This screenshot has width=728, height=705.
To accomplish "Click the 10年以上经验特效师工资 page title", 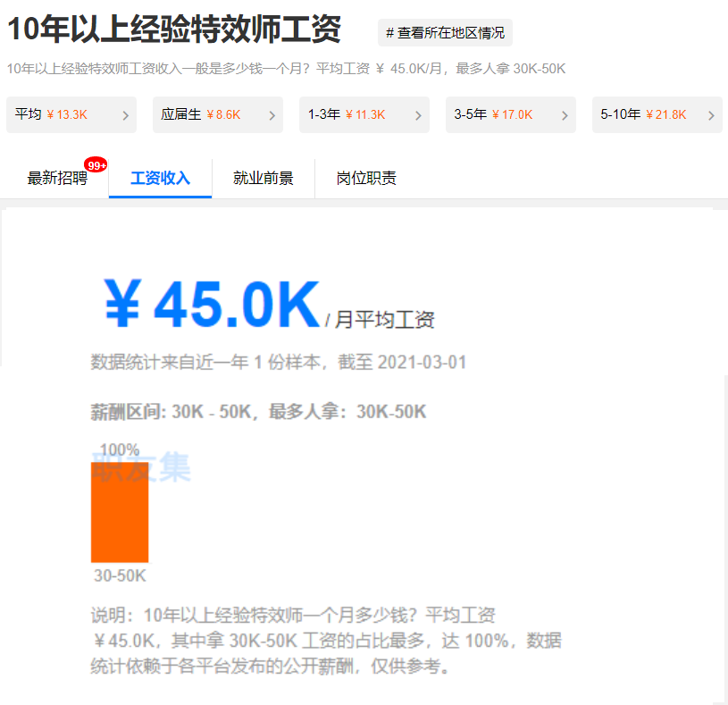I will pos(174,29).
